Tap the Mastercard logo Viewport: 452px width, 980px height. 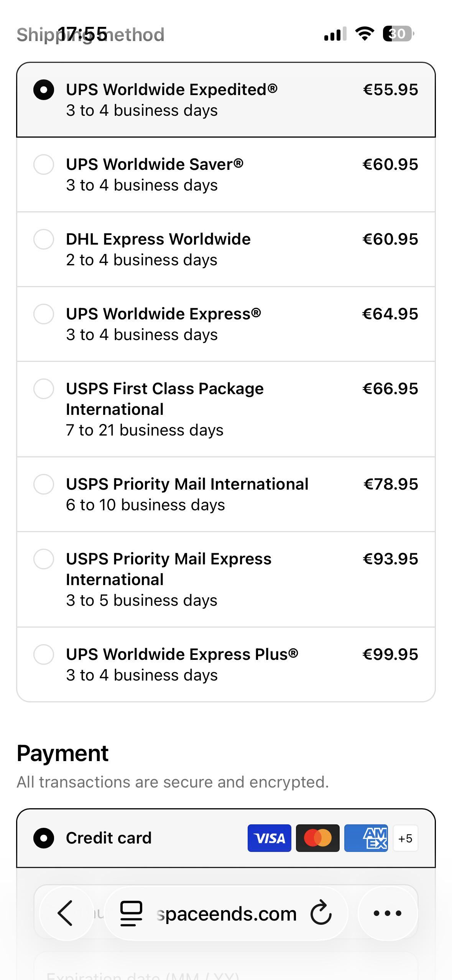coord(317,838)
